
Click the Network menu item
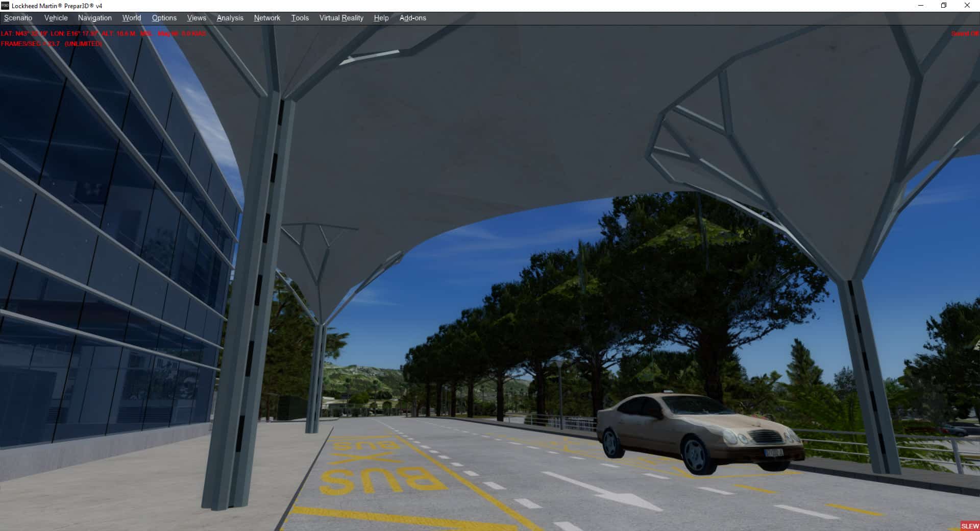click(x=267, y=18)
